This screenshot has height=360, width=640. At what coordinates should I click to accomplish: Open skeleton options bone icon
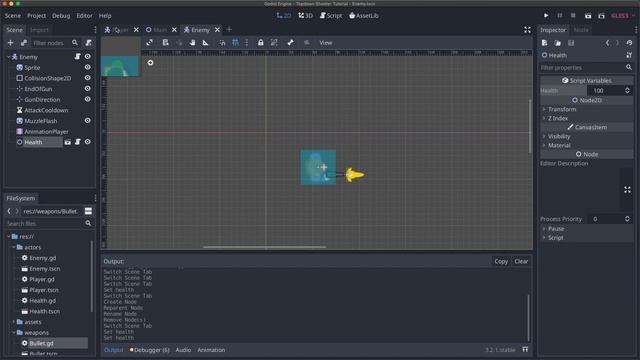[x=290, y=42]
